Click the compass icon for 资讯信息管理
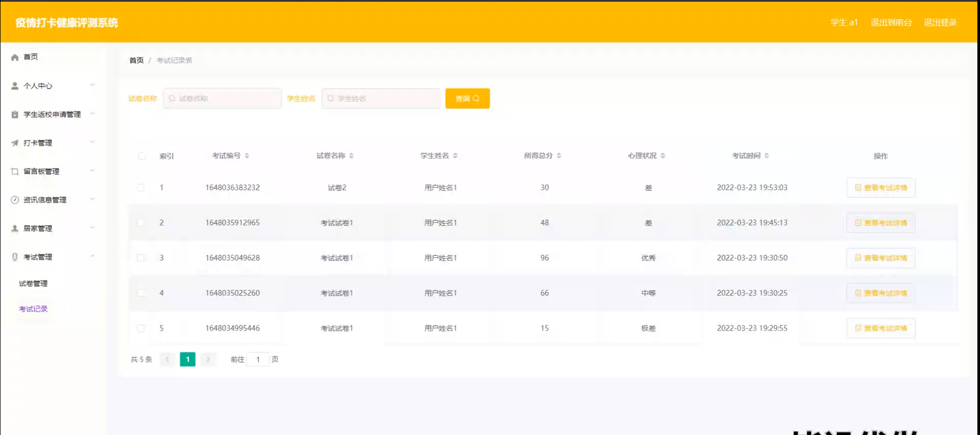This screenshot has height=435, width=980. 15,200
